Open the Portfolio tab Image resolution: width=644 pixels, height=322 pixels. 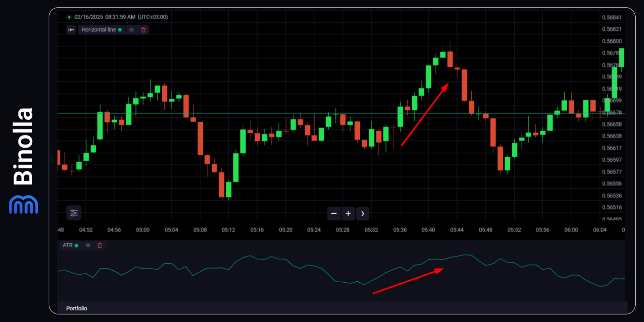coord(76,308)
